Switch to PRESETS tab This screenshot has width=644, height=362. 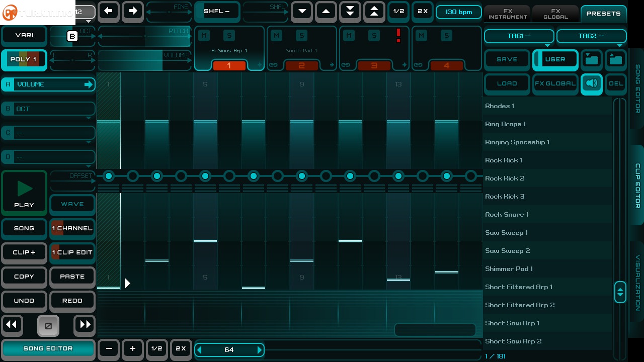(604, 14)
